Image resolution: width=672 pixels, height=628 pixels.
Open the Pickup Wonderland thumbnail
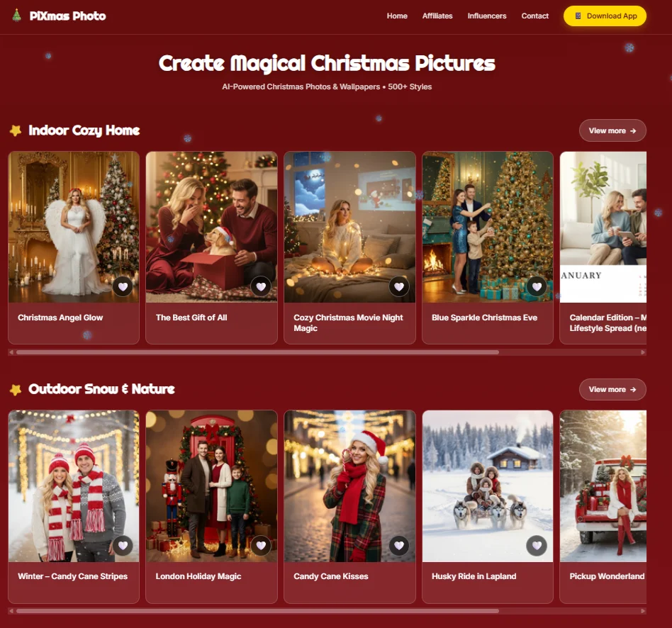pyautogui.click(x=603, y=486)
